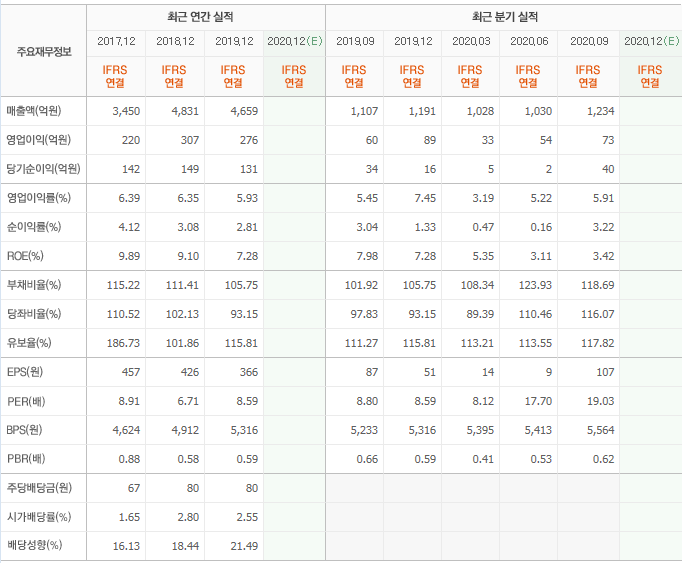This screenshot has height=563, width=685.
Task: Select the quick ratio value 110.52
Action: (124, 314)
